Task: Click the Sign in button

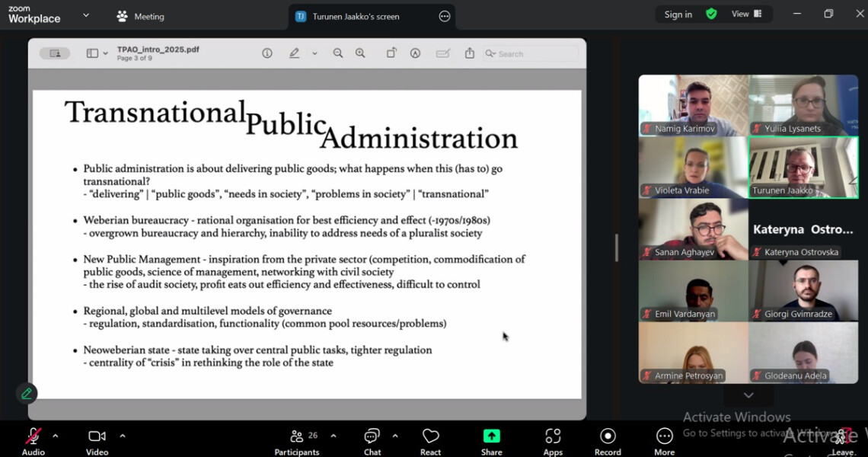Action: tap(678, 14)
